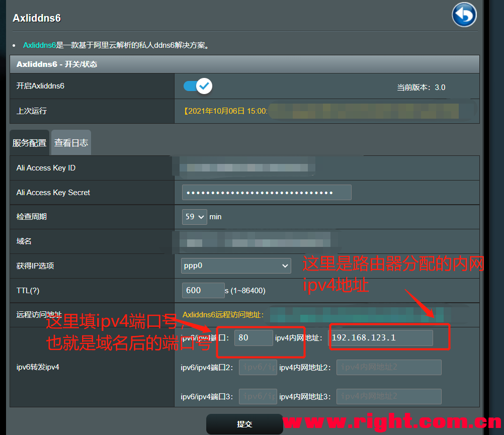Click the TTL(?) label
The image size is (504, 435).
28,291
